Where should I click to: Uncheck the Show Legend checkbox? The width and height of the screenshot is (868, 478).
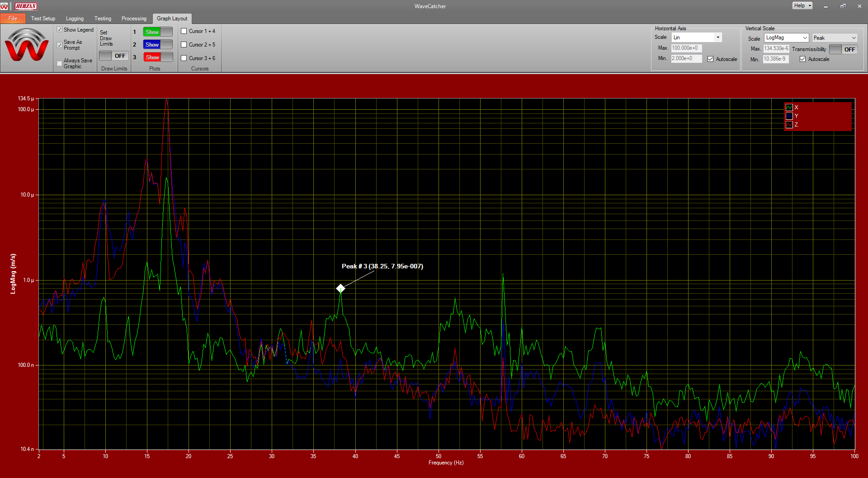click(x=60, y=30)
